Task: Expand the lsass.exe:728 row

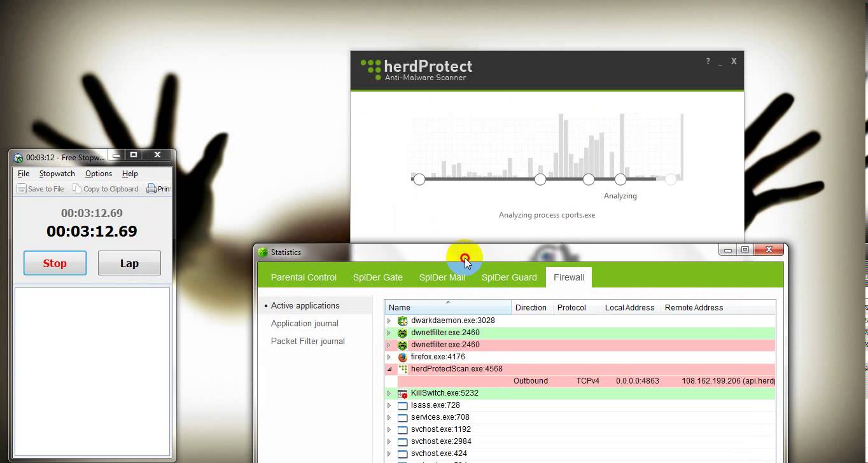Action: [389, 405]
